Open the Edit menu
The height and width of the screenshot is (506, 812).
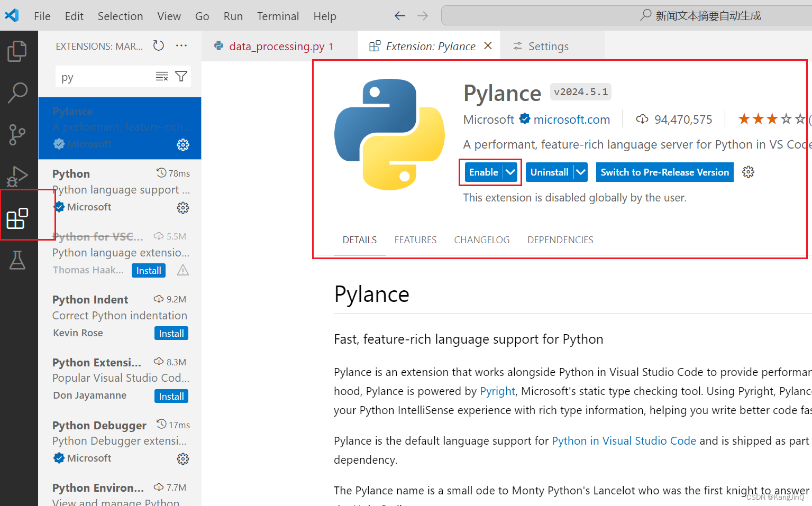[x=74, y=16]
